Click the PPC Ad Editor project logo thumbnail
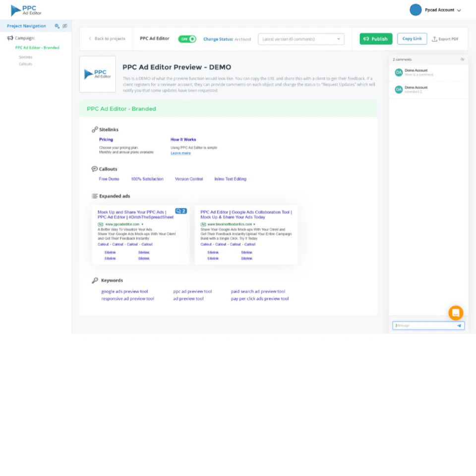The height and width of the screenshot is (476, 476). pyautogui.click(x=98, y=74)
